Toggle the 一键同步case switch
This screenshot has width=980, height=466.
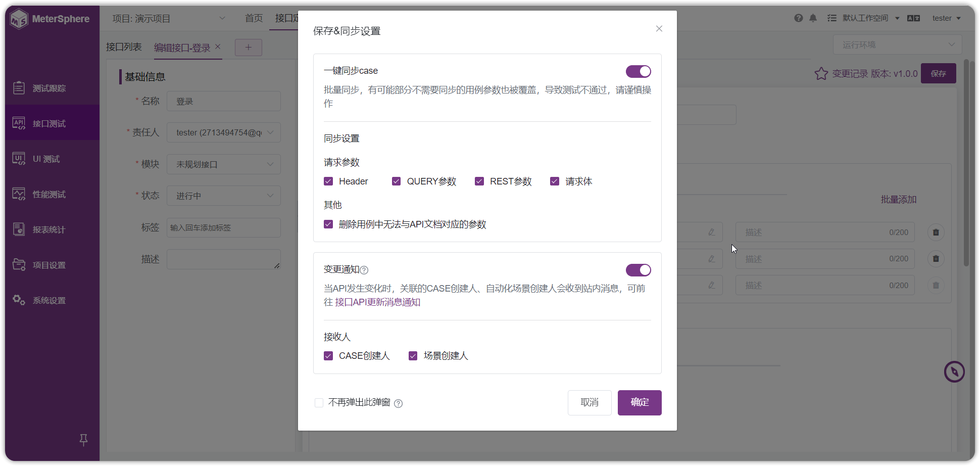[639, 72]
